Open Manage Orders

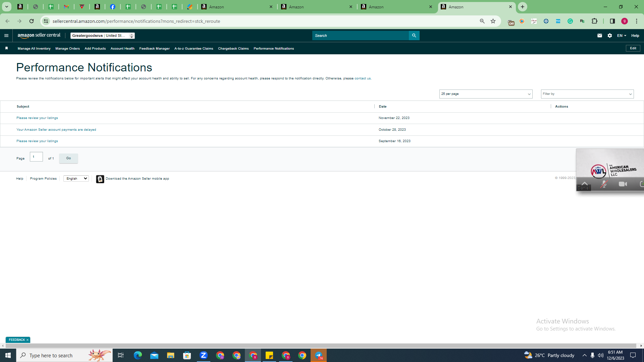pyautogui.click(x=67, y=49)
